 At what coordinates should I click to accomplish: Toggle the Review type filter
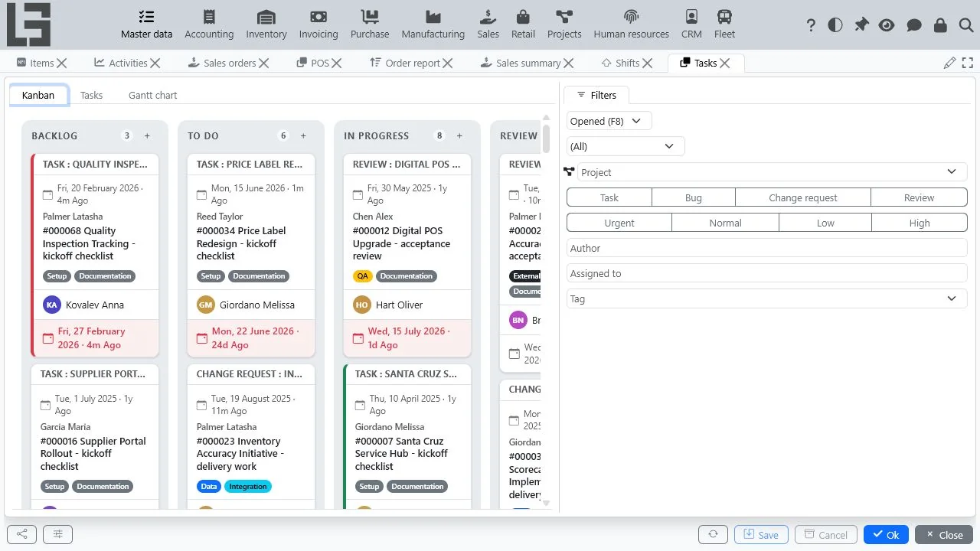click(919, 197)
